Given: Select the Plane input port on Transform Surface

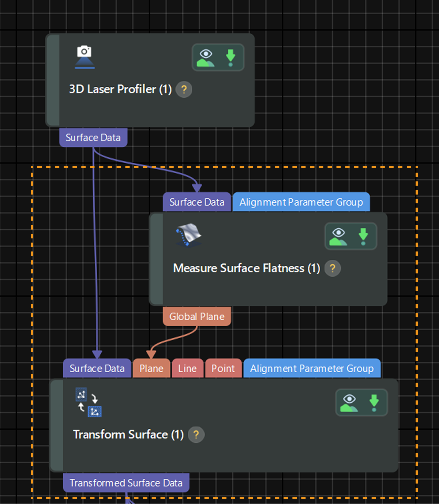Looking at the screenshot, I should [151, 368].
